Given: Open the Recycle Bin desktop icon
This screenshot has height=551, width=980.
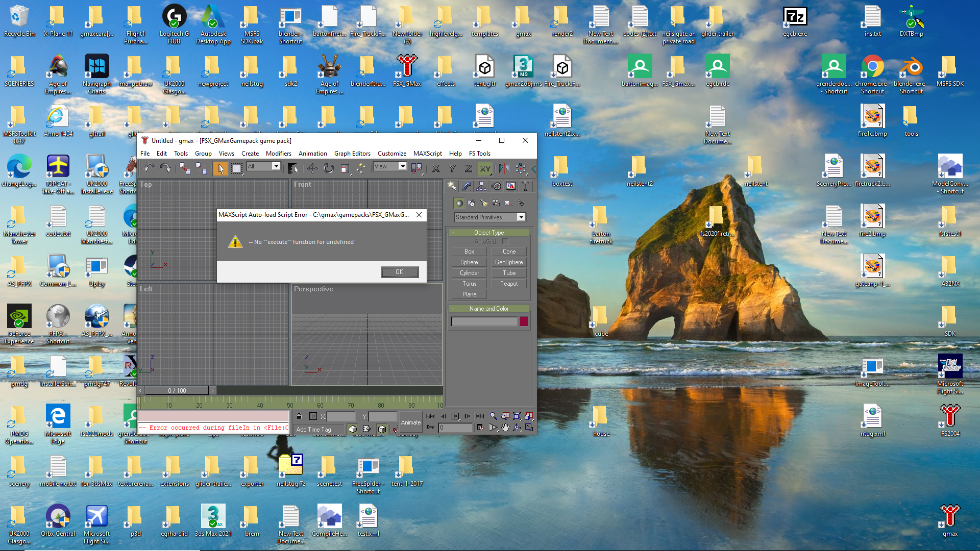Looking at the screenshot, I should click(19, 21).
